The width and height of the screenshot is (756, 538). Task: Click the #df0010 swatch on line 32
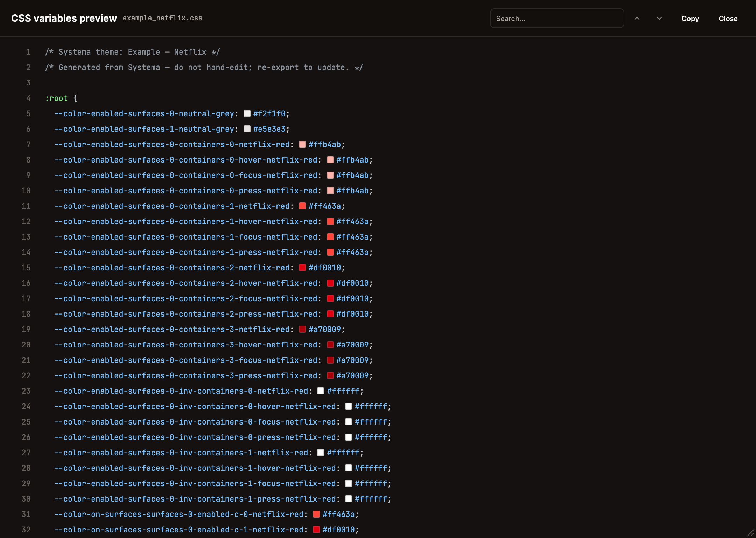click(x=316, y=530)
